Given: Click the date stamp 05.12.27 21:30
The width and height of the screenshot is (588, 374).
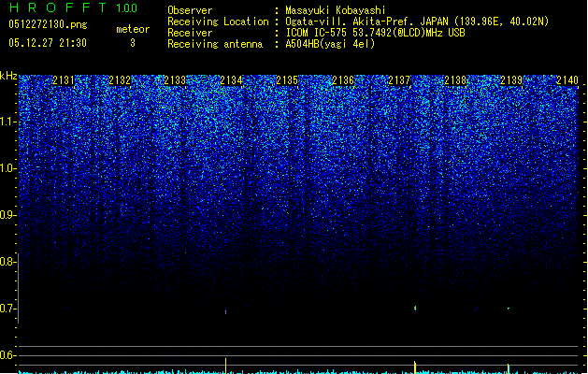Looking at the screenshot, I should pyautogui.click(x=48, y=43).
